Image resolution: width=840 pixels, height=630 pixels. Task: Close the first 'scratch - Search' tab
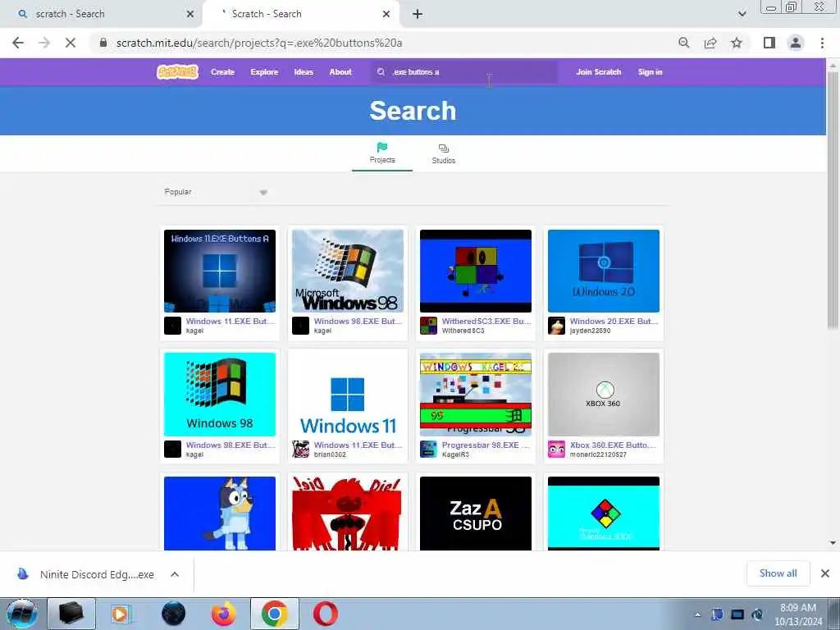190,14
